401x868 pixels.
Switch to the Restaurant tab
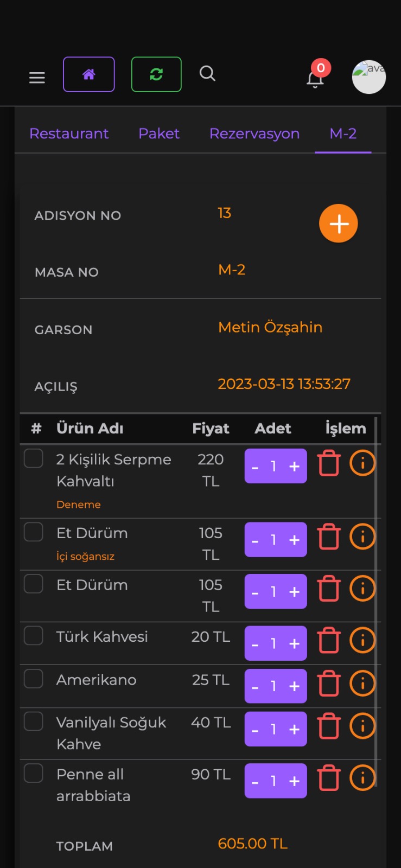pyautogui.click(x=69, y=133)
